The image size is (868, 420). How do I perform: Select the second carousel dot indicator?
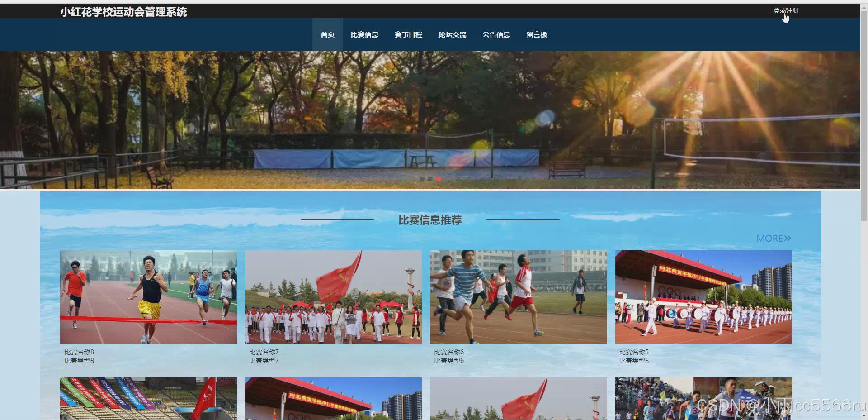pos(430,179)
